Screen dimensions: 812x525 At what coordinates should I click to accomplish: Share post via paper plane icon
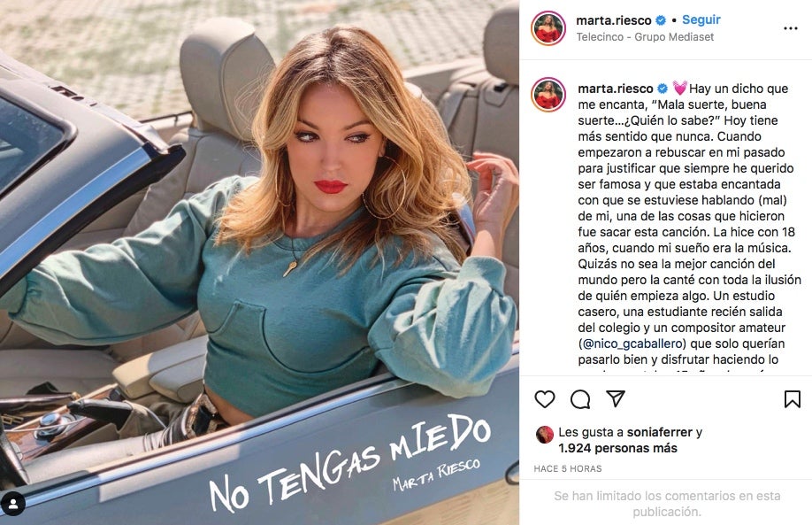(x=616, y=398)
